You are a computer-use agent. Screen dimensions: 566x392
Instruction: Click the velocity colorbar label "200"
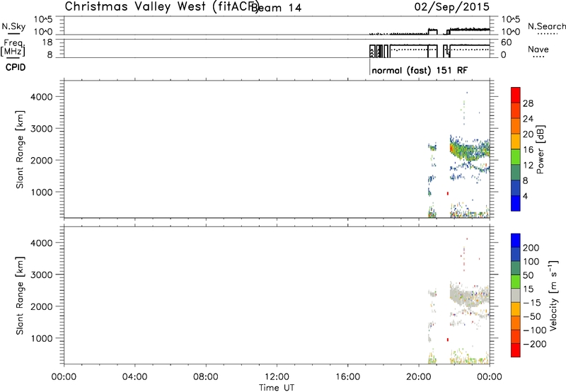[531, 248]
